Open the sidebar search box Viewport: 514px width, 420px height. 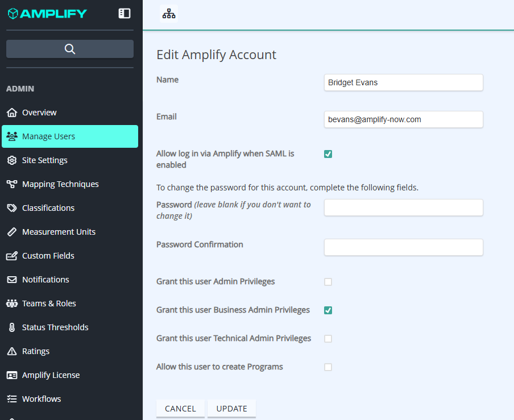(x=70, y=49)
